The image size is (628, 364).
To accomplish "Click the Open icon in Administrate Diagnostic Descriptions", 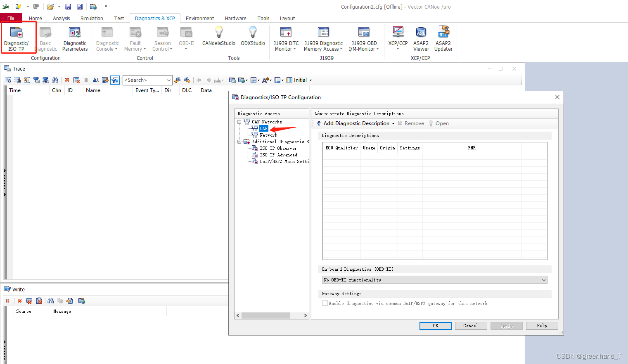I will (x=438, y=123).
